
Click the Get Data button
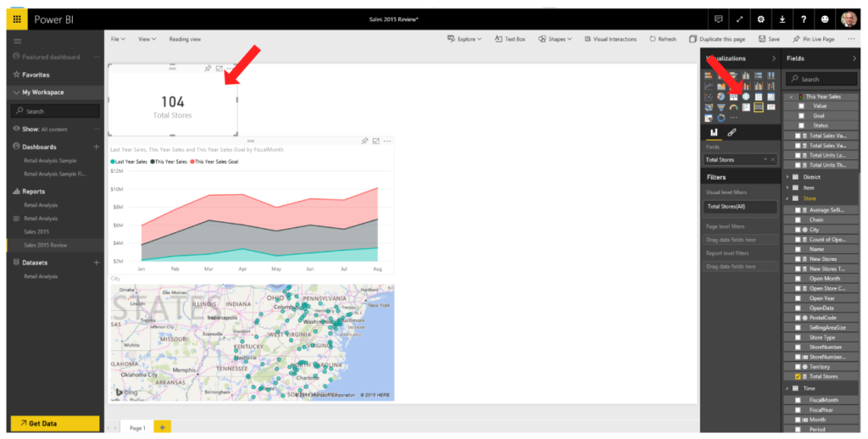click(x=55, y=424)
